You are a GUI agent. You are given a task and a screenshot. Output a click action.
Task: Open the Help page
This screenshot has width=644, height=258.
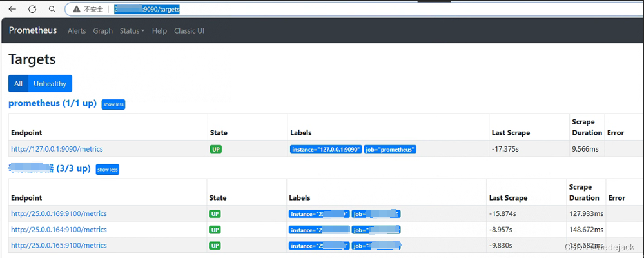(159, 31)
